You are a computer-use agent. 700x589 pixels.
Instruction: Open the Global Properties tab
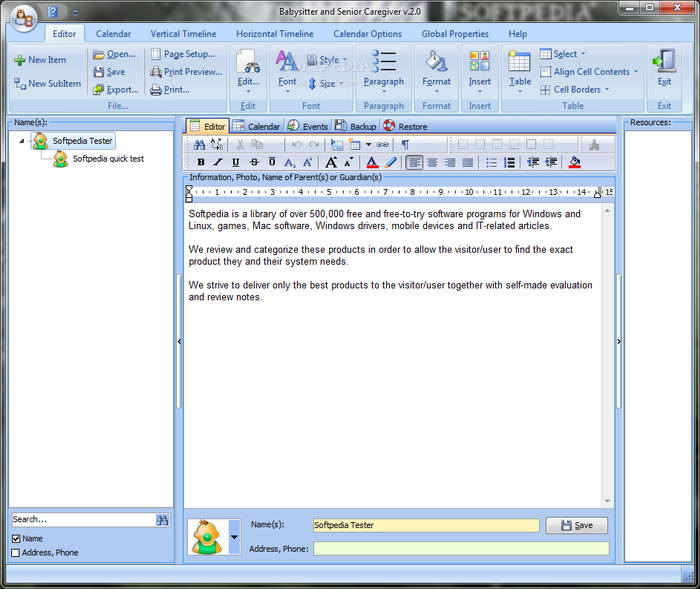tap(455, 34)
